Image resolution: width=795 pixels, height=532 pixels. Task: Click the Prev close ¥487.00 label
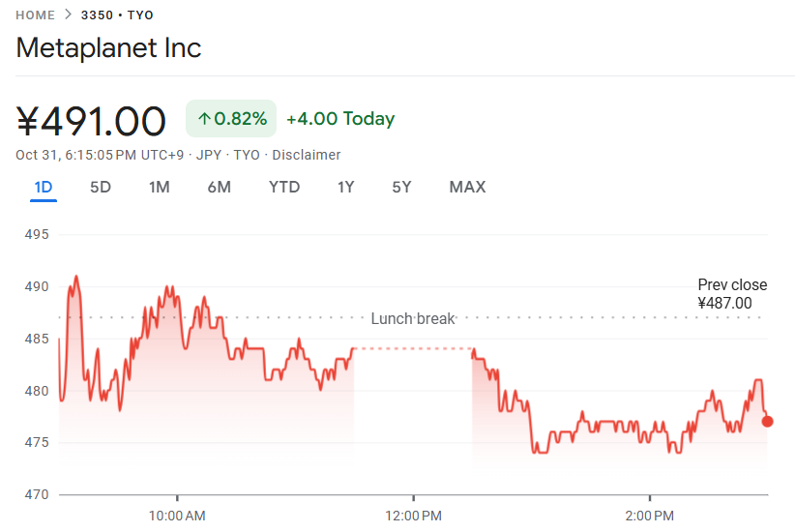pos(732,294)
